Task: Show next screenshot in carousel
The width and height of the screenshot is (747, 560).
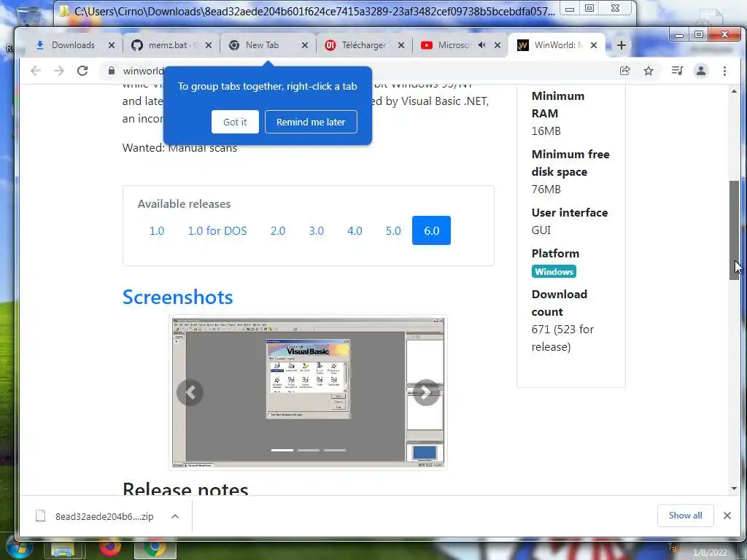Action: pos(426,392)
